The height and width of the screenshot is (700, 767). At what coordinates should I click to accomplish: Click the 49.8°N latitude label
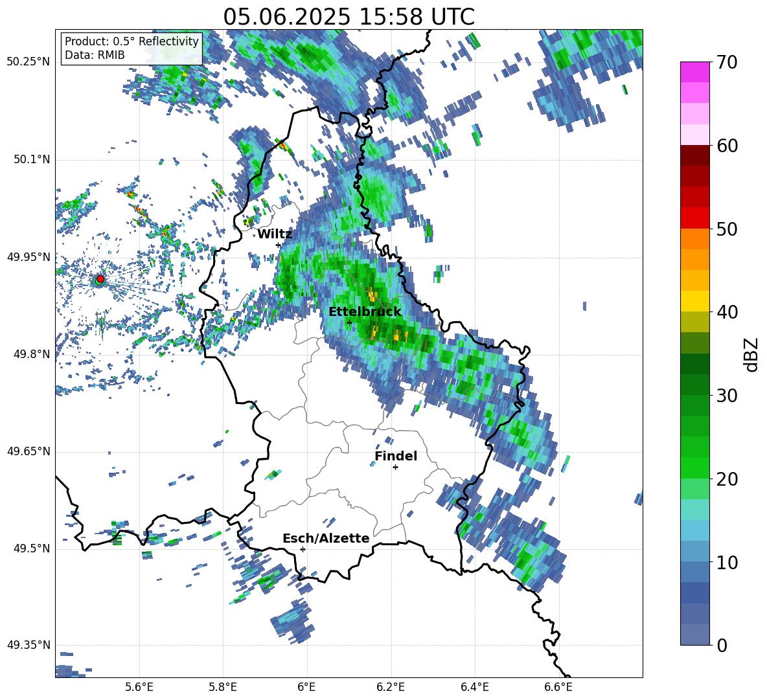pyautogui.click(x=31, y=354)
